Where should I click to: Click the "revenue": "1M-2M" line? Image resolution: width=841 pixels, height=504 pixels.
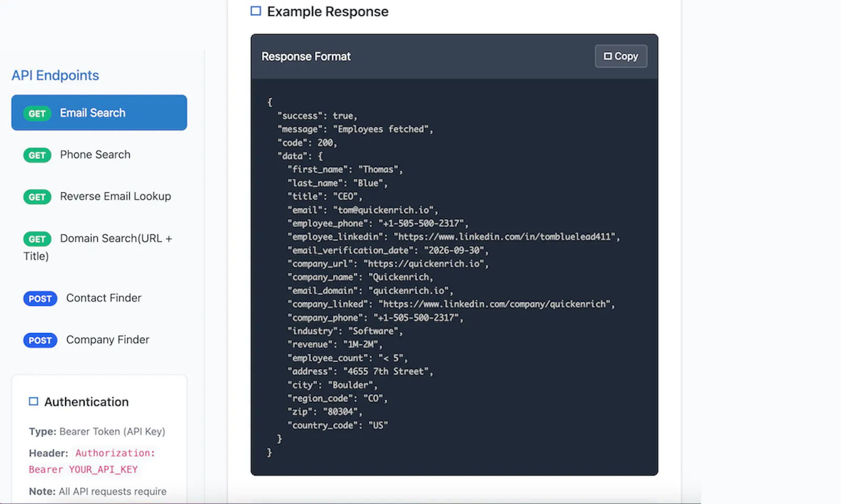pos(335,345)
